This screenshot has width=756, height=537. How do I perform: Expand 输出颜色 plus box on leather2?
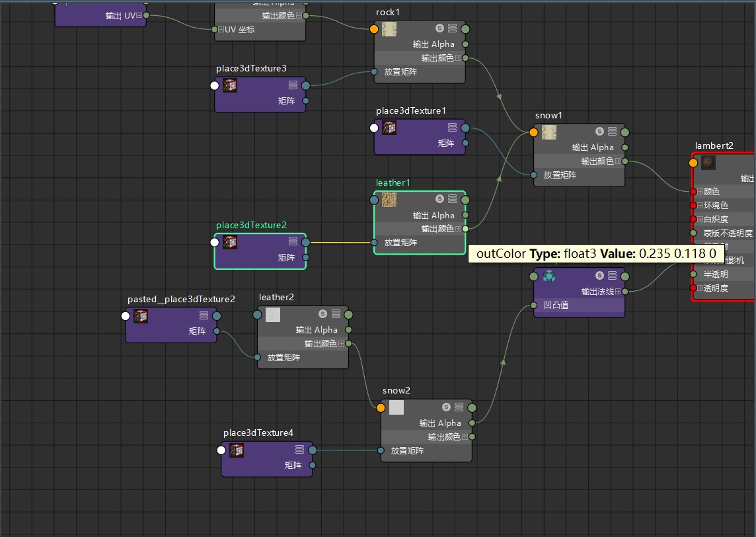coord(342,343)
